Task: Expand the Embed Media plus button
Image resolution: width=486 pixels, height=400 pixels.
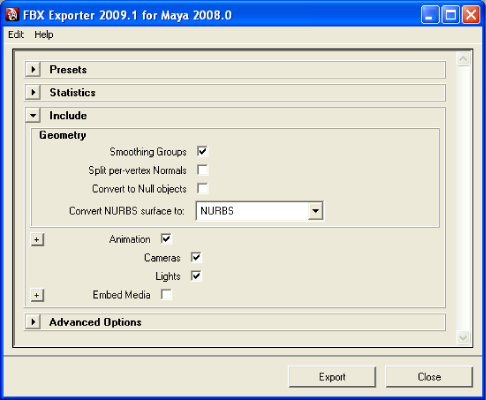Action: click(x=37, y=295)
